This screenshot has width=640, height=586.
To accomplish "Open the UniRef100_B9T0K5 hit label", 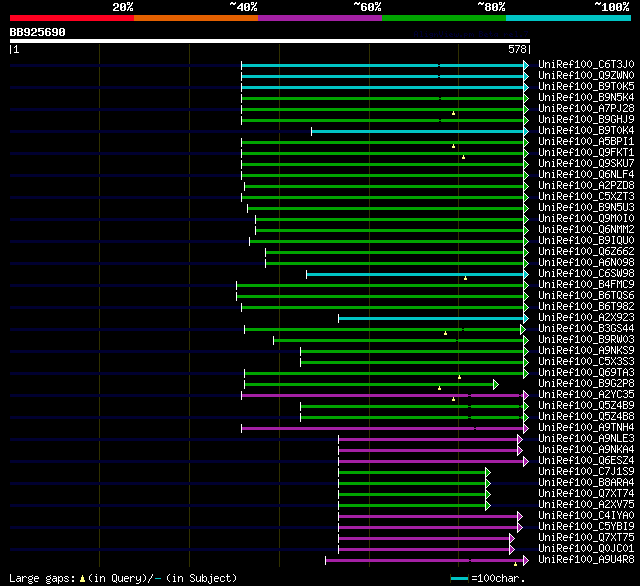I will click(x=586, y=87).
